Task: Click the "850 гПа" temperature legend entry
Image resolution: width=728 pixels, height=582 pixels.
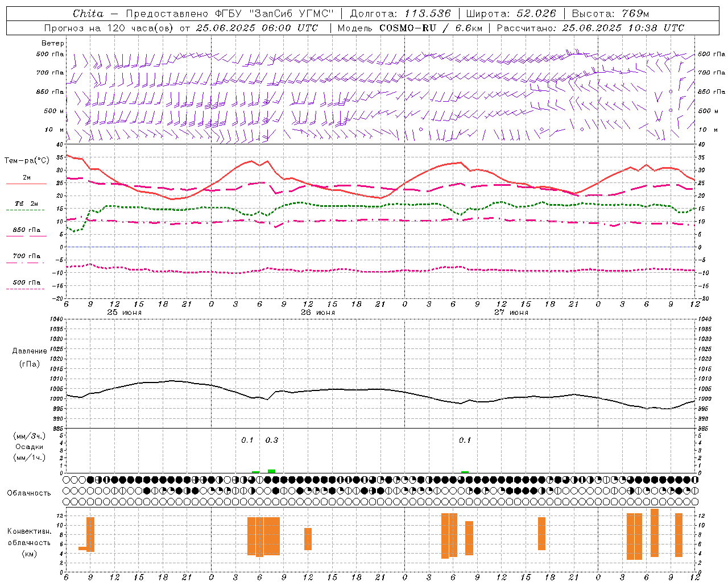Action: tap(27, 230)
